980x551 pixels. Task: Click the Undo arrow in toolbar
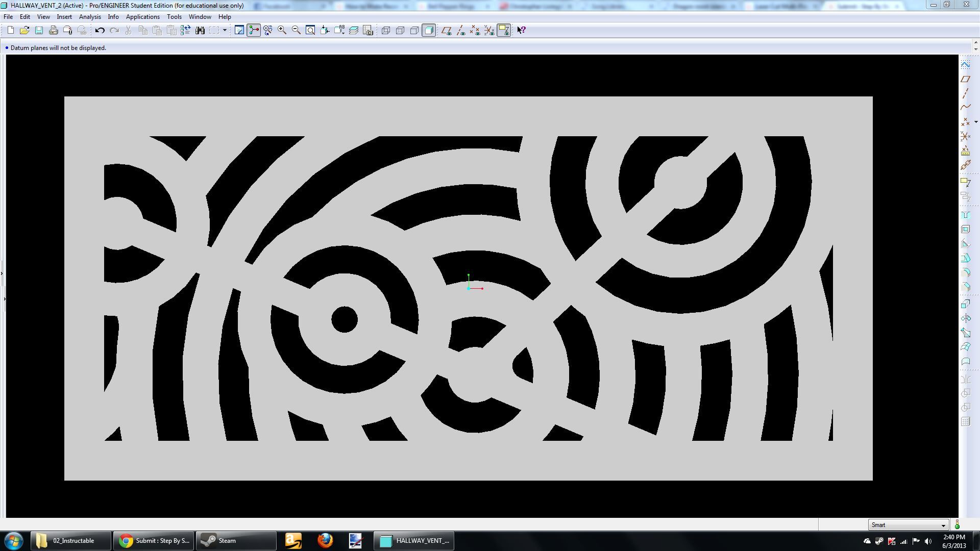[x=100, y=30]
